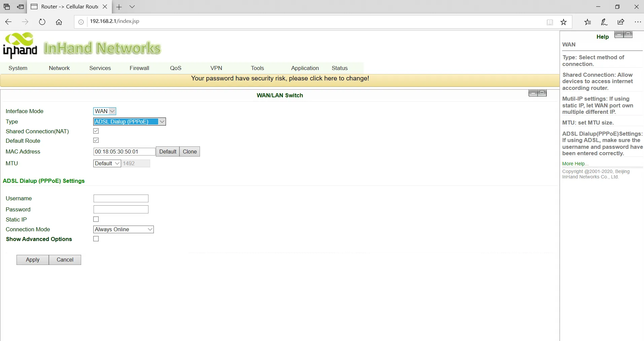The width and height of the screenshot is (644, 341).
Task: Close the Router Cellular Router tab
Action: click(105, 7)
